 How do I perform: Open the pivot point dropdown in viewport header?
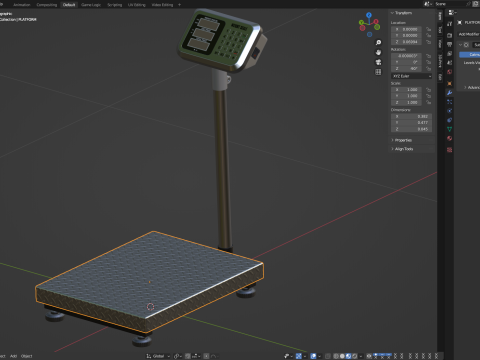click(x=178, y=356)
